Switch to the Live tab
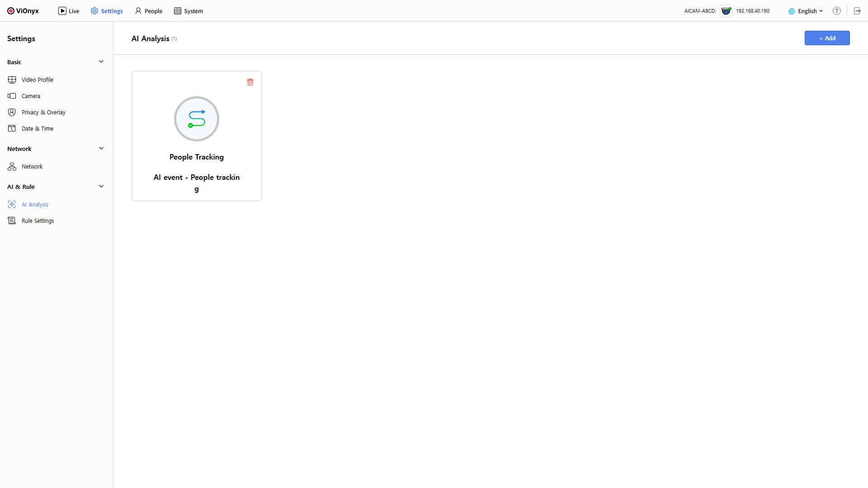The image size is (868, 488). (x=69, y=11)
